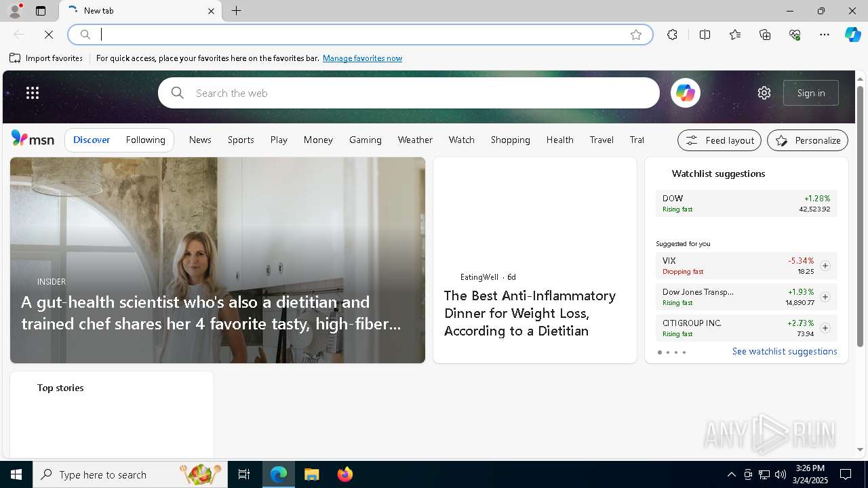
Task: Open Copilot next to search box
Action: click(x=685, y=93)
